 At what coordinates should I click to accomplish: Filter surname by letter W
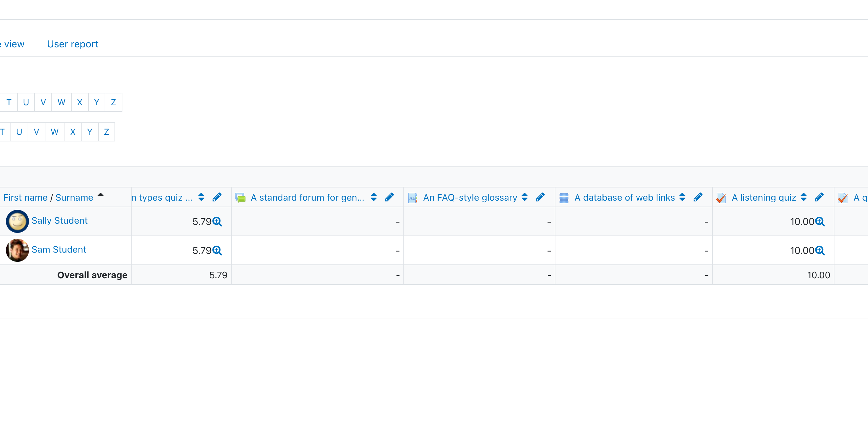coord(55,132)
